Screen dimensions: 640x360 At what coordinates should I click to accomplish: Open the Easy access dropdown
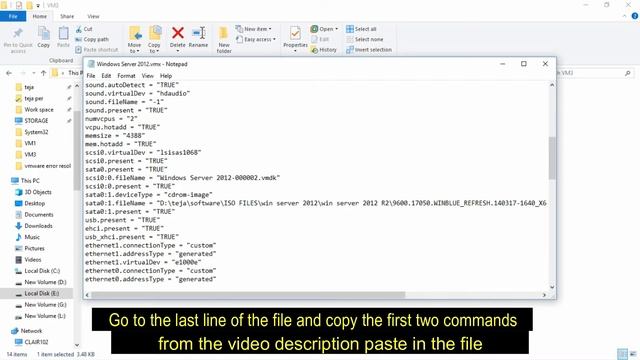tap(256, 39)
